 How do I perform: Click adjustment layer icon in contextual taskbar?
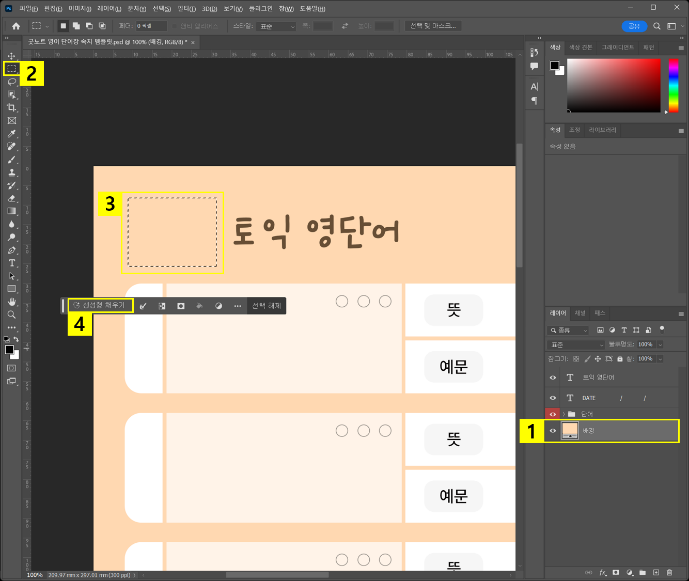pyautogui.click(x=218, y=306)
